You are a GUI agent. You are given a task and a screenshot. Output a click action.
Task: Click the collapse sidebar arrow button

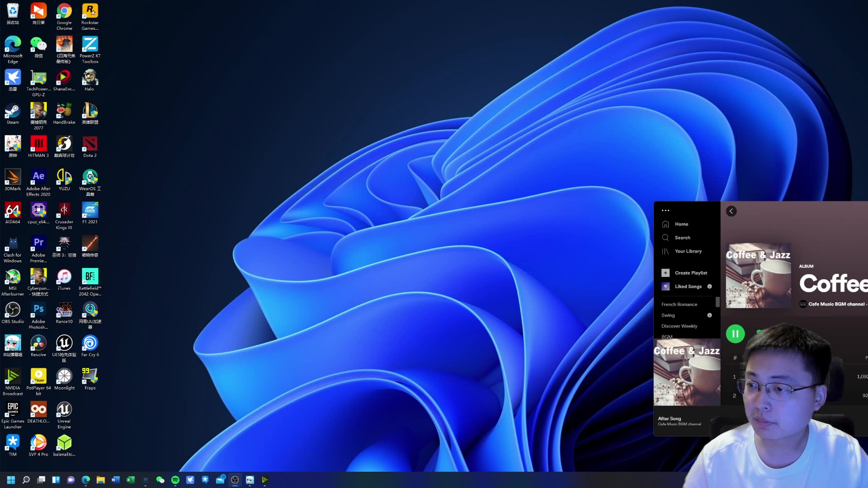pos(731,211)
